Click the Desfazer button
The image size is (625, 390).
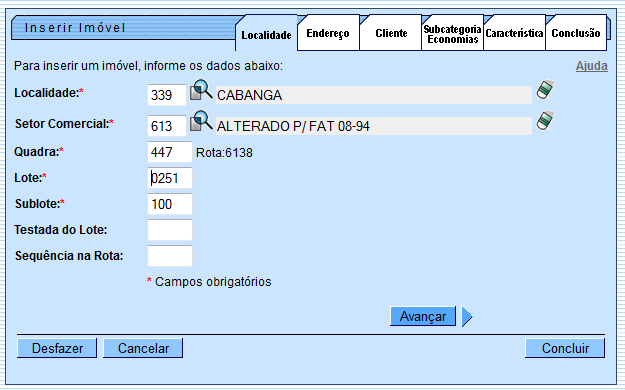click(57, 348)
